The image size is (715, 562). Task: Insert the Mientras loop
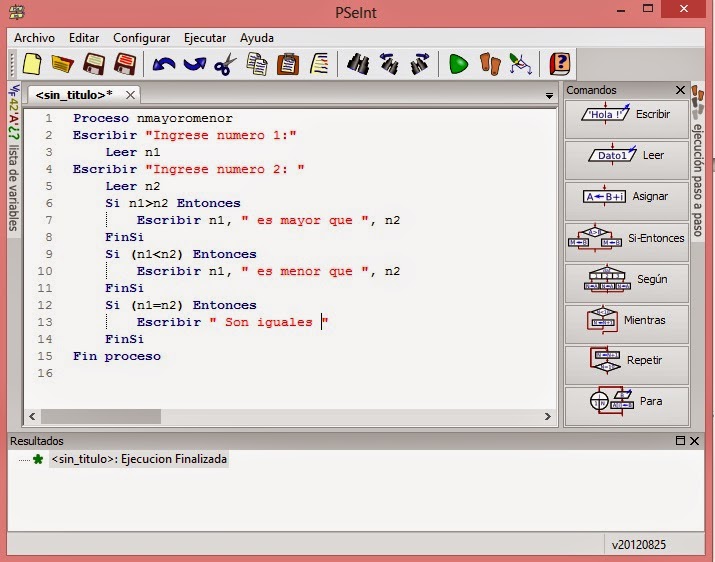(627, 324)
